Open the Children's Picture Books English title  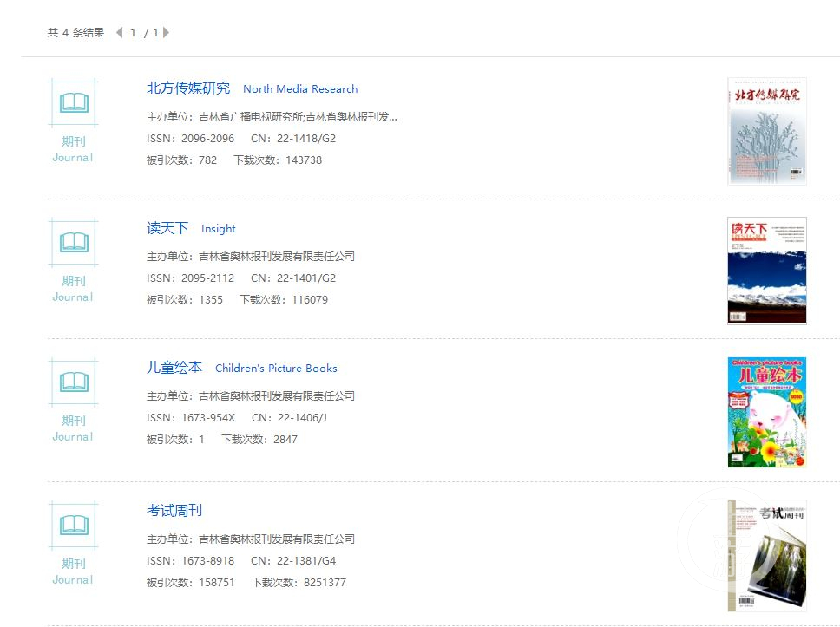tap(277, 369)
